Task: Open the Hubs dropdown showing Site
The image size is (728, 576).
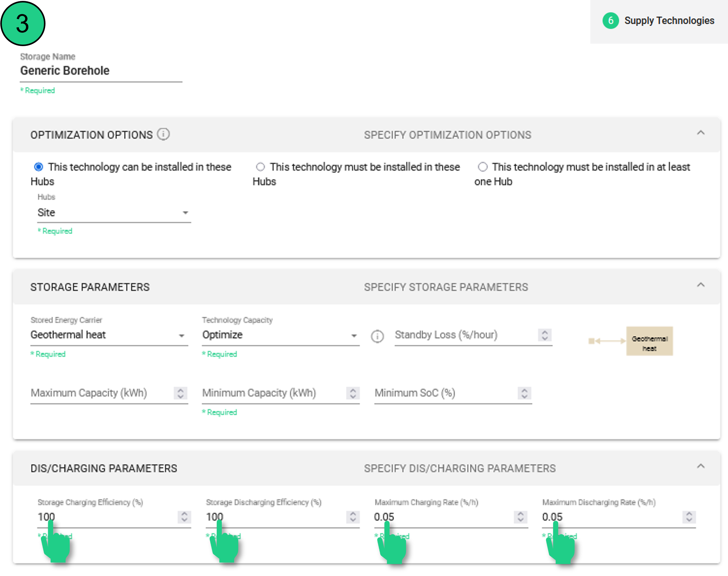Action: [114, 213]
